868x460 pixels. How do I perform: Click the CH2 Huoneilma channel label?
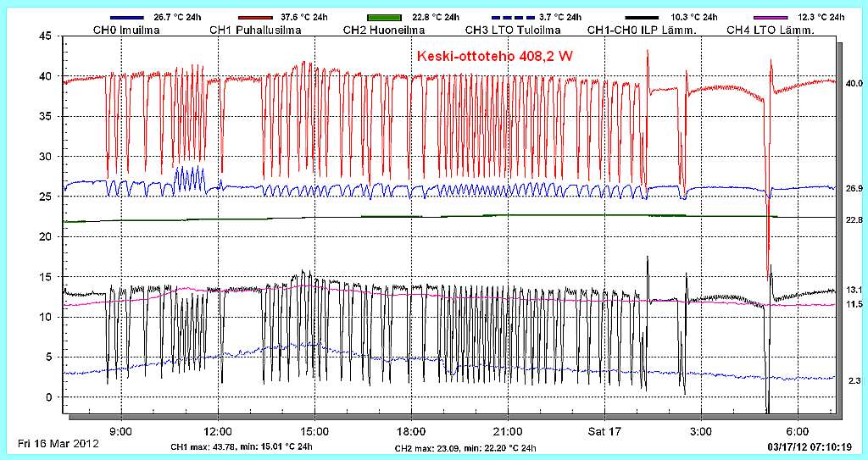coord(387,30)
